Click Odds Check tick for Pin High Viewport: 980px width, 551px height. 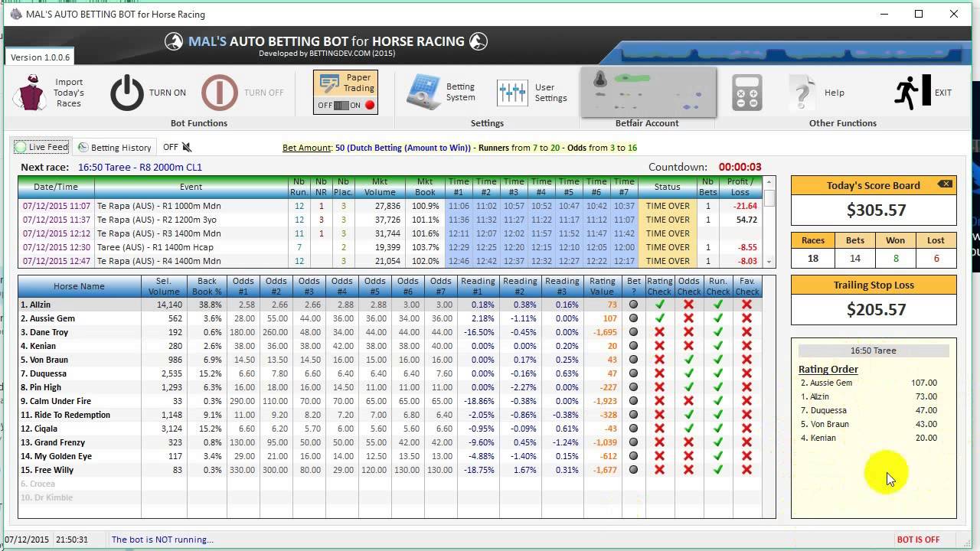(688, 387)
